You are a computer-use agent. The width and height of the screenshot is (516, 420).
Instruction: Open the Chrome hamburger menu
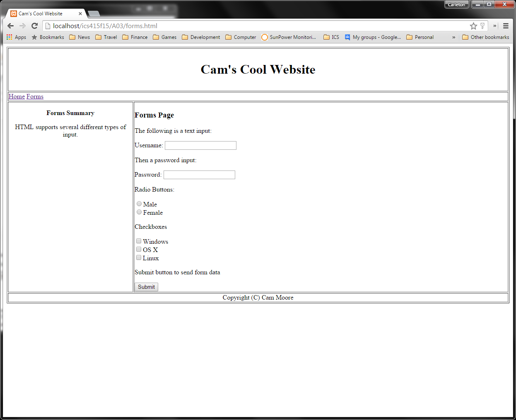pos(506,26)
